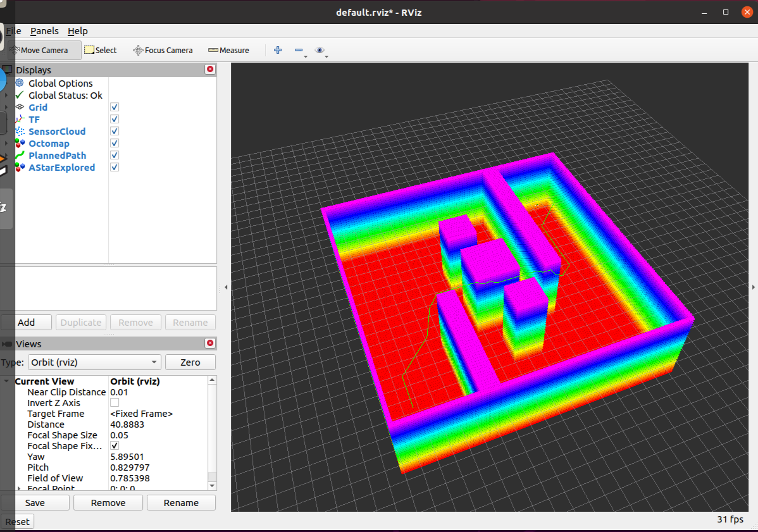Activate the Select tool
Image resolution: width=758 pixels, height=532 pixels.
pyautogui.click(x=101, y=50)
